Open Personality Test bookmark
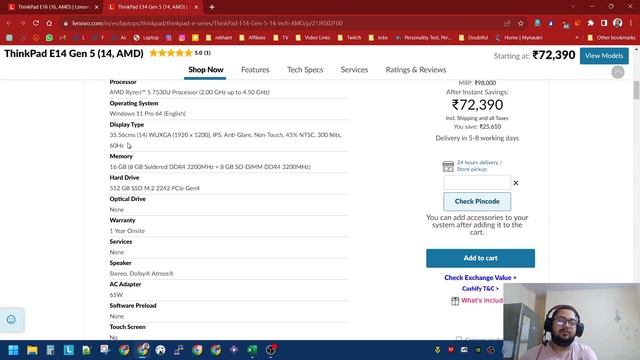The height and width of the screenshot is (360, 640). pyautogui.click(x=423, y=38)
